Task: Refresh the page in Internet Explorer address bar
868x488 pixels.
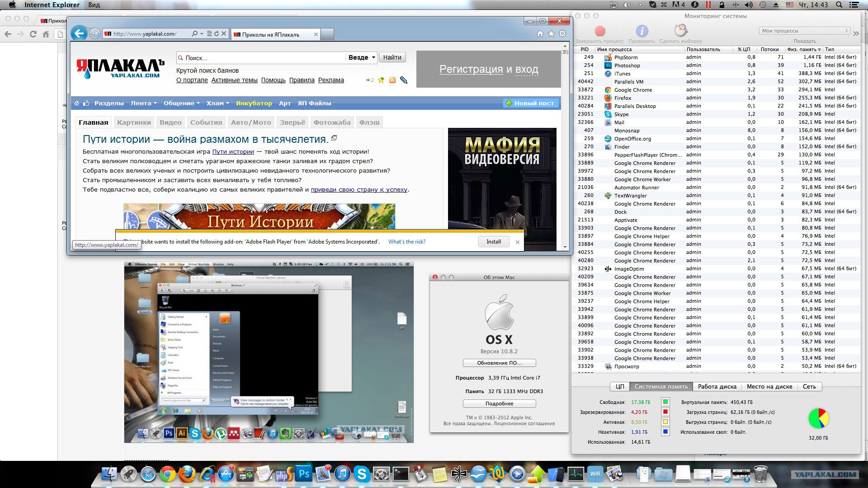Action: click(x=217, y=34)
